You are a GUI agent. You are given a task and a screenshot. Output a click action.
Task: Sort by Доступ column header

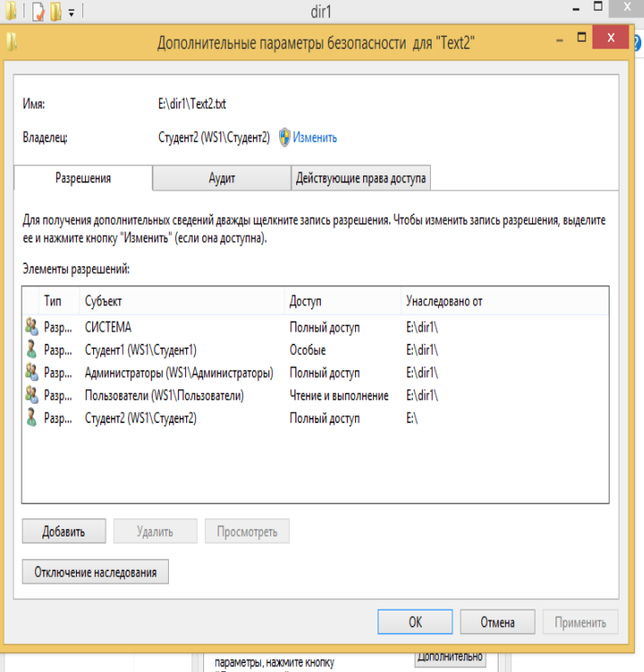tap(342, 301)
